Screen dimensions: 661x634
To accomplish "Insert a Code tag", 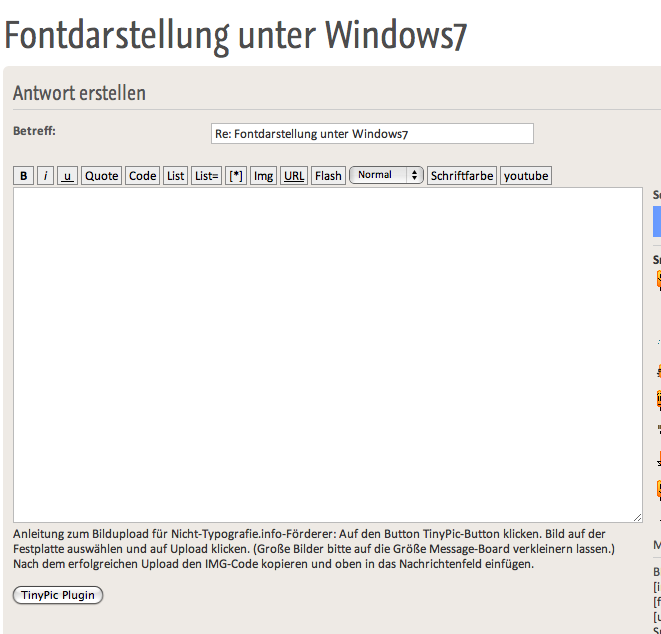I will tap(142, 175).
